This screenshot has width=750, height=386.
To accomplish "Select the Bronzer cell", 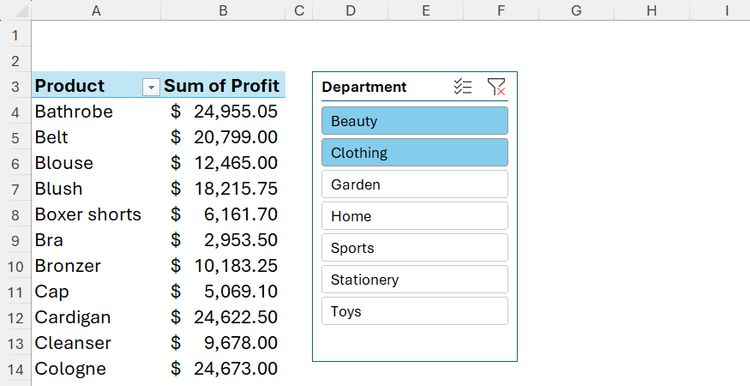I will (x=96, y=266).
